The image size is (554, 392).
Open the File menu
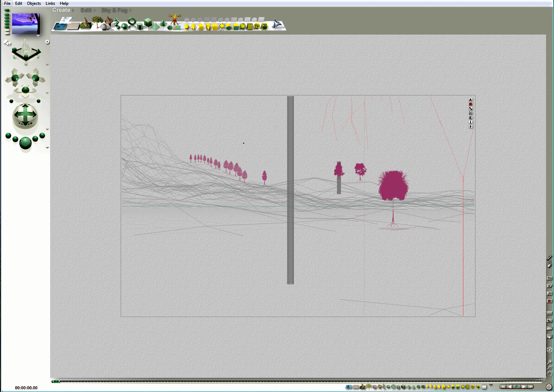point(6,3)
